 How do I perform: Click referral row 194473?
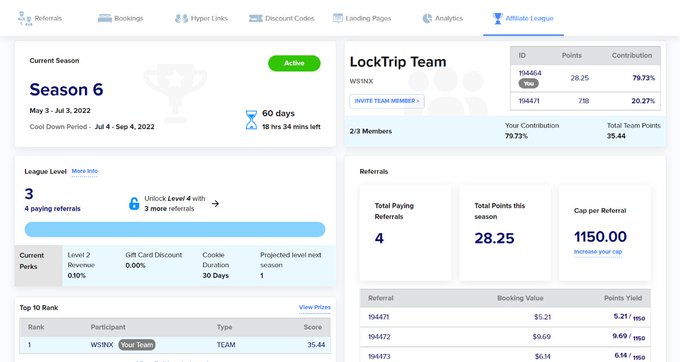point(505,355)
